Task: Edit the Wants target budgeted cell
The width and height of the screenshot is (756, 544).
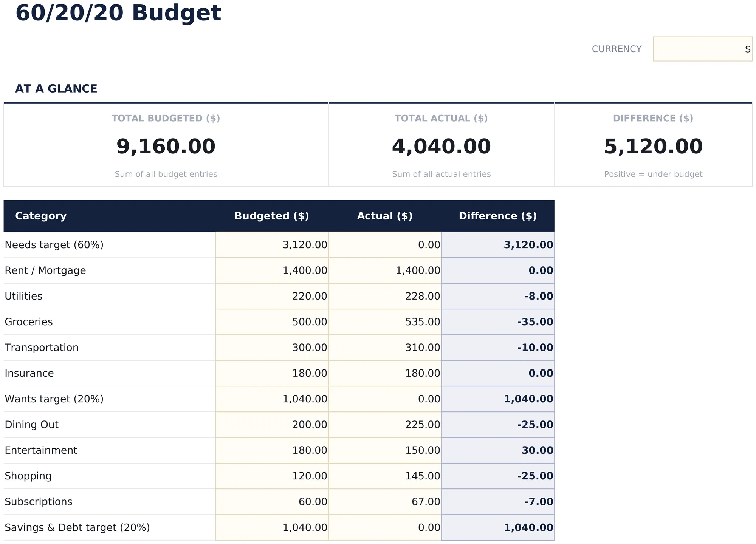Action: pos(272,399)
